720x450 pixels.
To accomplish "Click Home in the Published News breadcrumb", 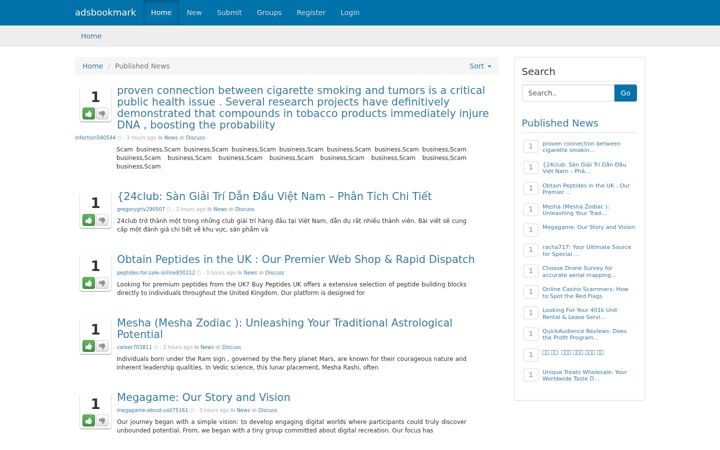I will (93, 66).
